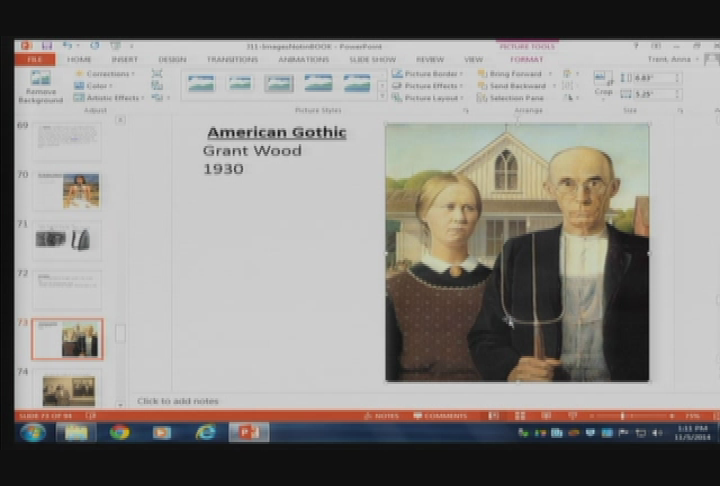Open the Picture Effects dropdown

[x=427, y=85]
